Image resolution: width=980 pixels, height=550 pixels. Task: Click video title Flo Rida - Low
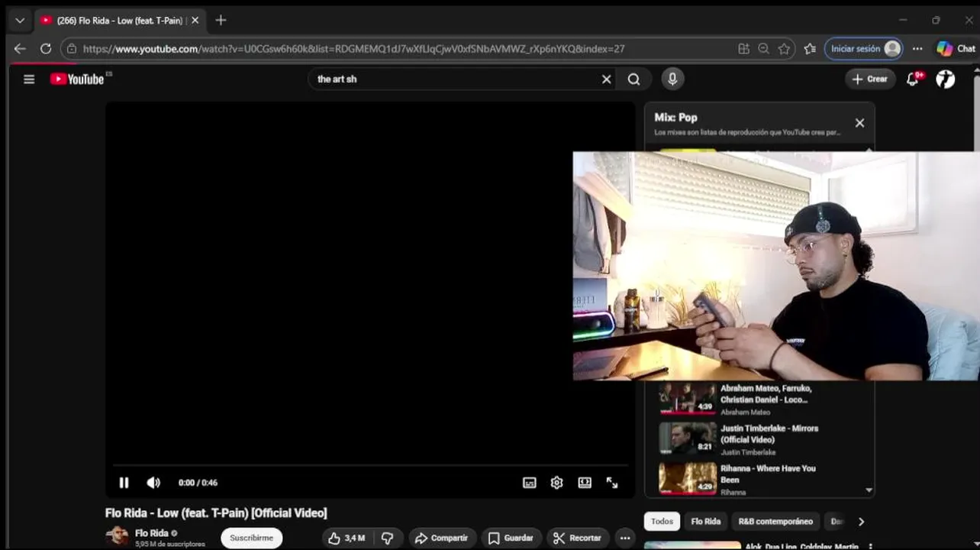216,513
